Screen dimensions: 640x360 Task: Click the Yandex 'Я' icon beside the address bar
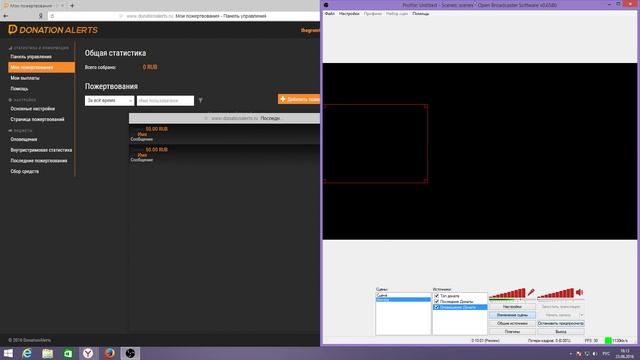[41, 16]
